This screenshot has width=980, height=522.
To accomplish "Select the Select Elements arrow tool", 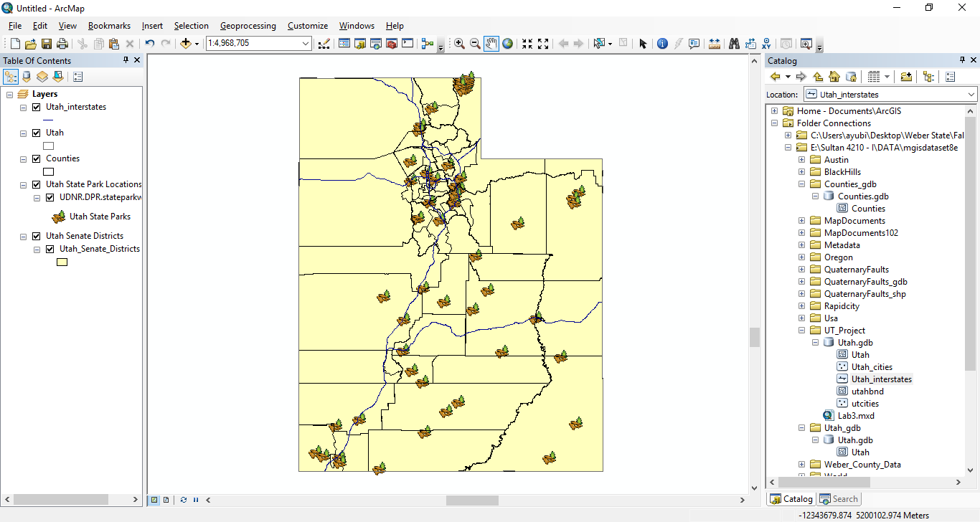I will click(643, 44).
